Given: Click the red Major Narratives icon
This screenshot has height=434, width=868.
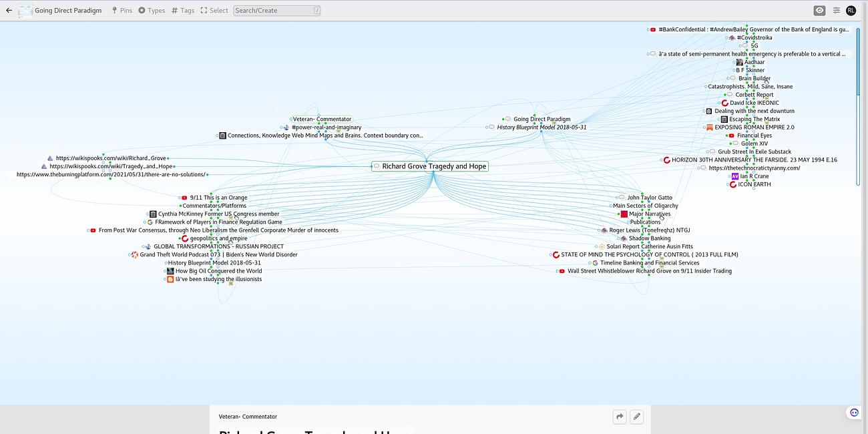Looking at the screenshot, I should (x=624, y=214).
